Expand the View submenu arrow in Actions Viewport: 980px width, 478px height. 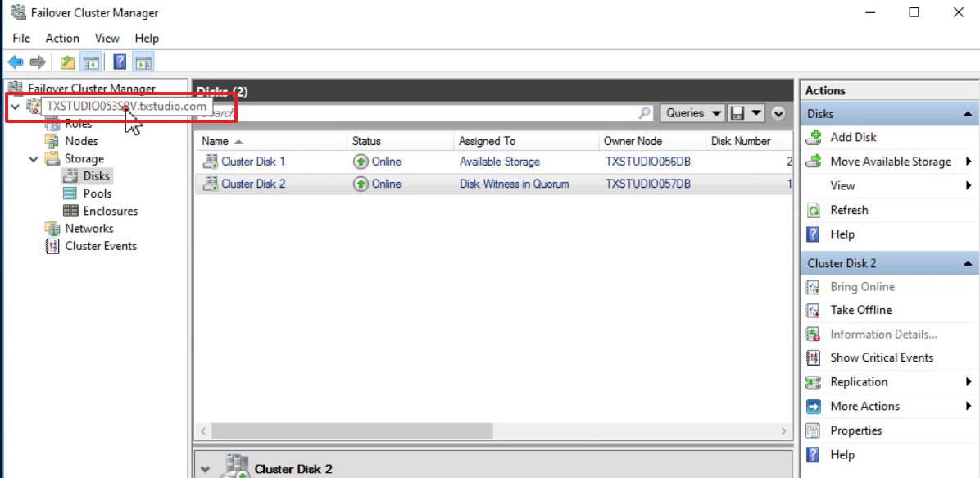pyautogui.click(x=969, y=186)
